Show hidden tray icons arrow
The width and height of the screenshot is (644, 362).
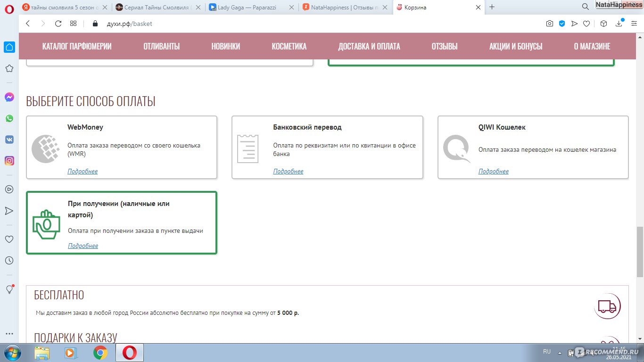[560, 352]
